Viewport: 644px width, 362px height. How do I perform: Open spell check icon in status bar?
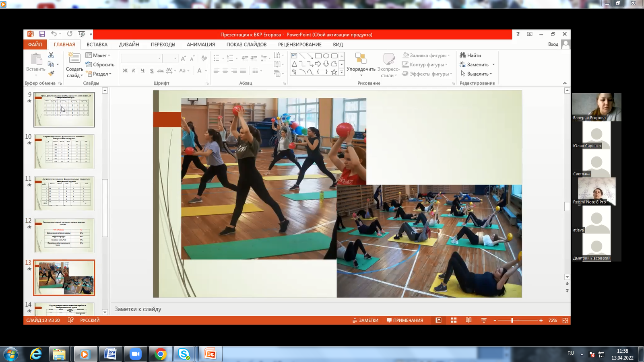[x=71, y=320]
